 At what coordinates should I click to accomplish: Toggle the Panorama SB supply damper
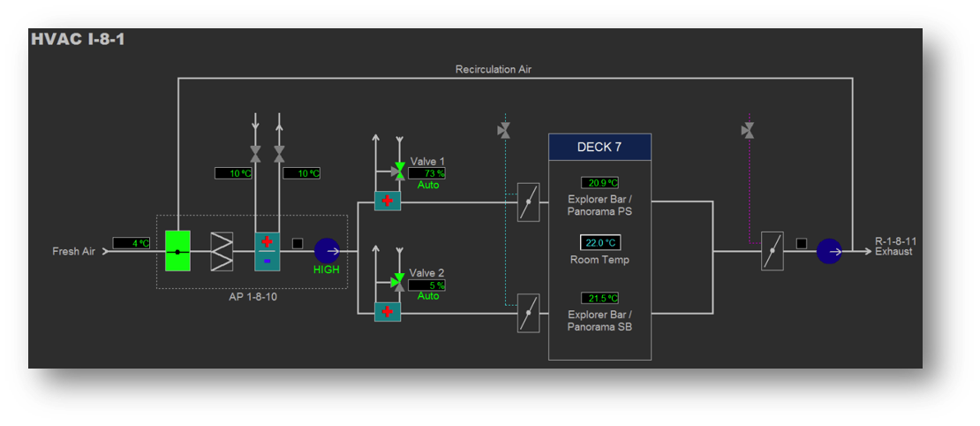[528, 313]
